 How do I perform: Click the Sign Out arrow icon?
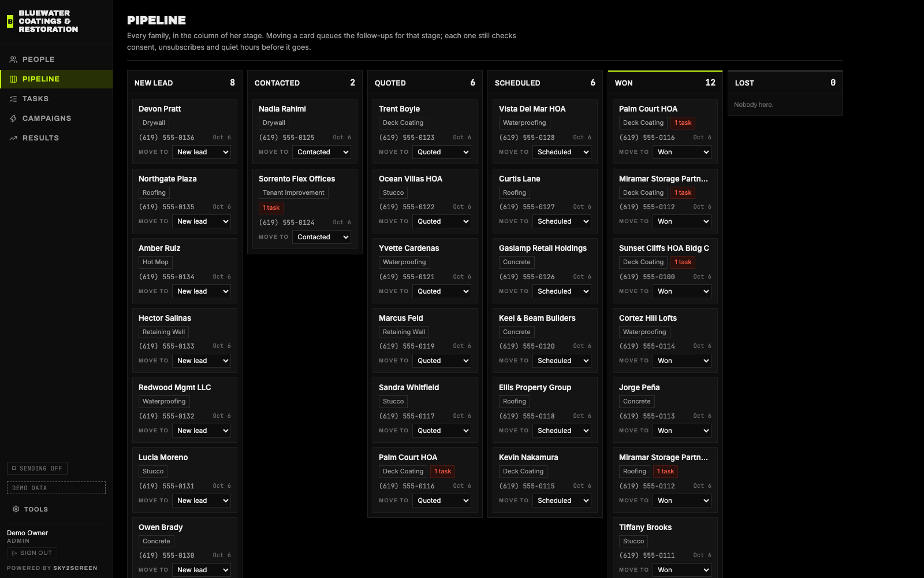[x=14, y=553]
